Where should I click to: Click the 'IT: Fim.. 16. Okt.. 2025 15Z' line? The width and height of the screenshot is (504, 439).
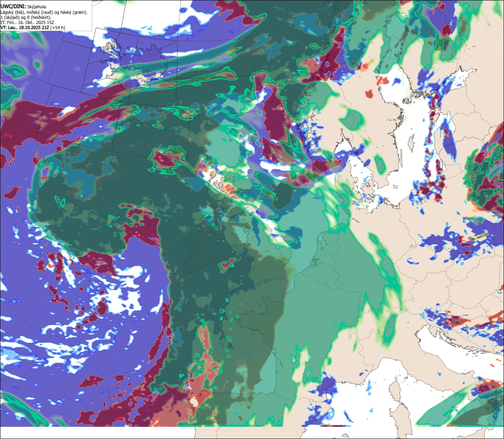(27, 22)
